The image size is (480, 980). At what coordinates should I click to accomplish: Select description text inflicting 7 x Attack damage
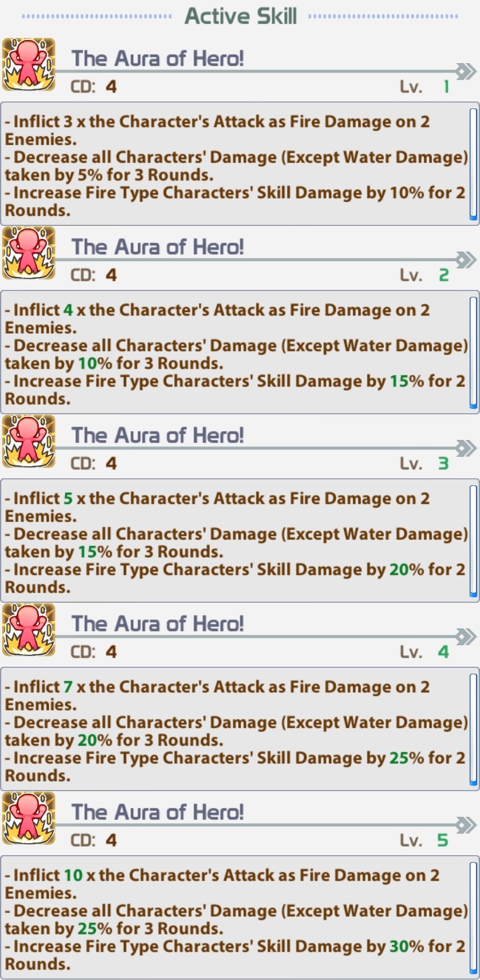point(217,695)
